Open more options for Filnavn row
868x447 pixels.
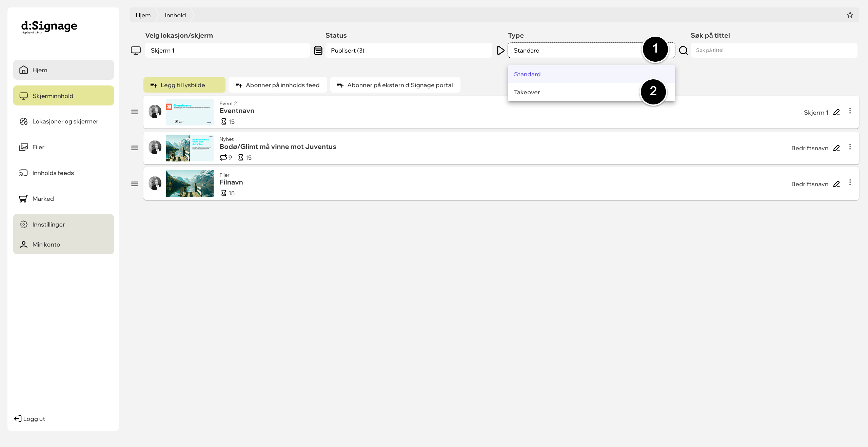point(850,182)
